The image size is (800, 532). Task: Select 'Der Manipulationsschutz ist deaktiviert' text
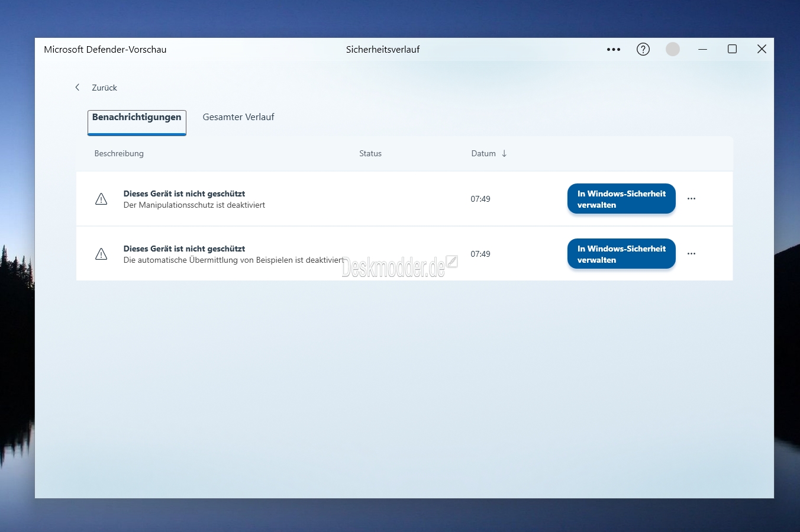click(x=194, y=205)
